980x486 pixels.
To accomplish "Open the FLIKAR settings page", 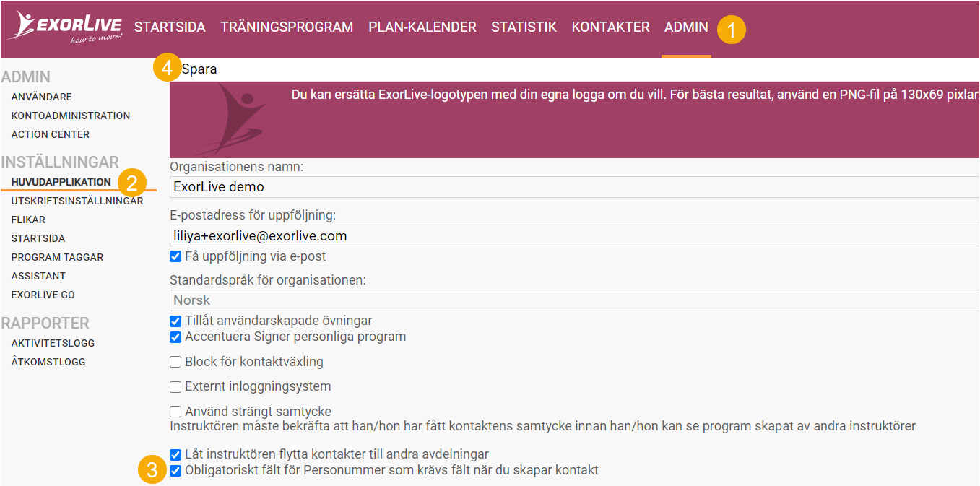I will click(30, 219).
